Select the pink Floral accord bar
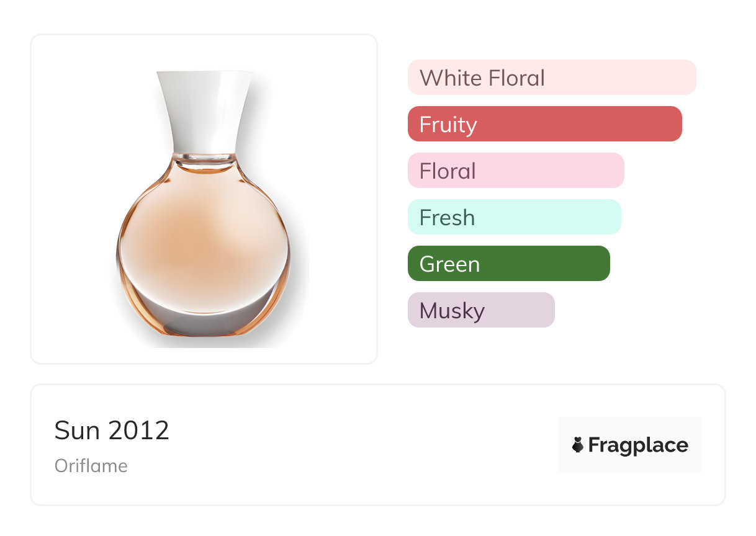The width and height of the screenshot is (756, 536). click(559, 171)
